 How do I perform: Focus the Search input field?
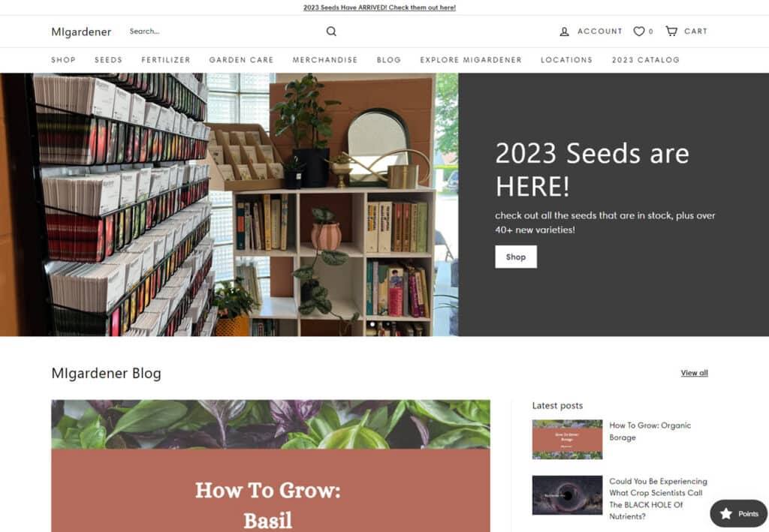pos(223,32)
